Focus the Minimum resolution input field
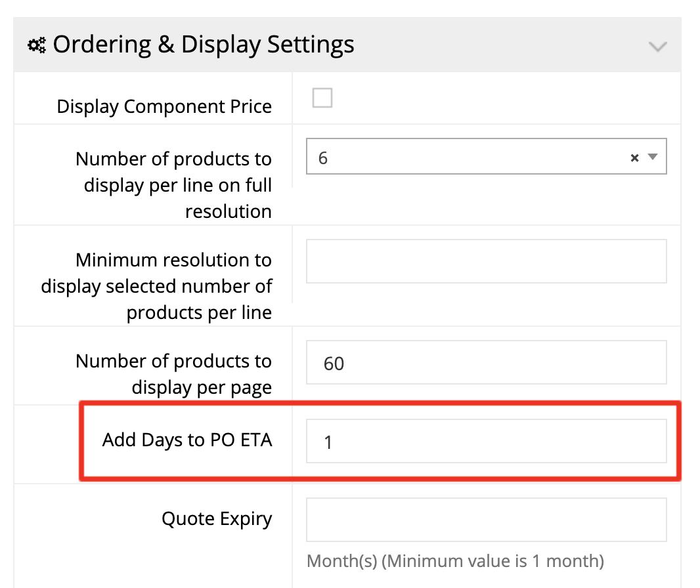 pos(486,261)
